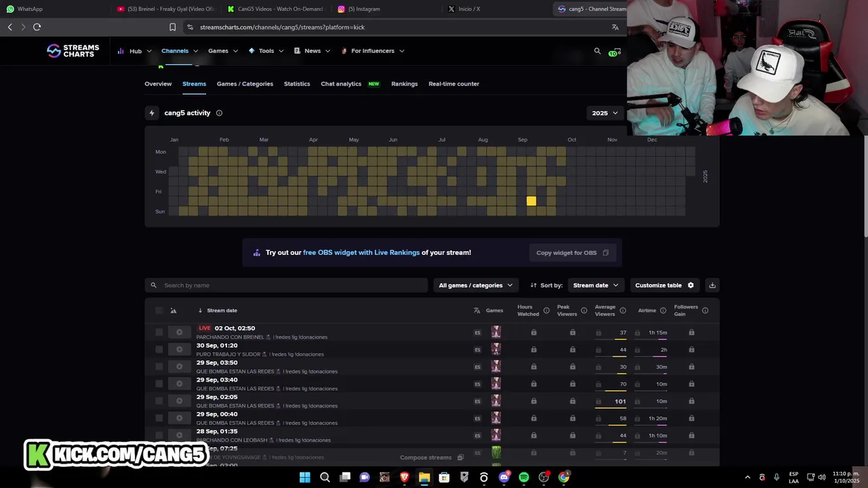Reload the page with the refresh icon
Screen dimensions: 868x488
point(37,27)
